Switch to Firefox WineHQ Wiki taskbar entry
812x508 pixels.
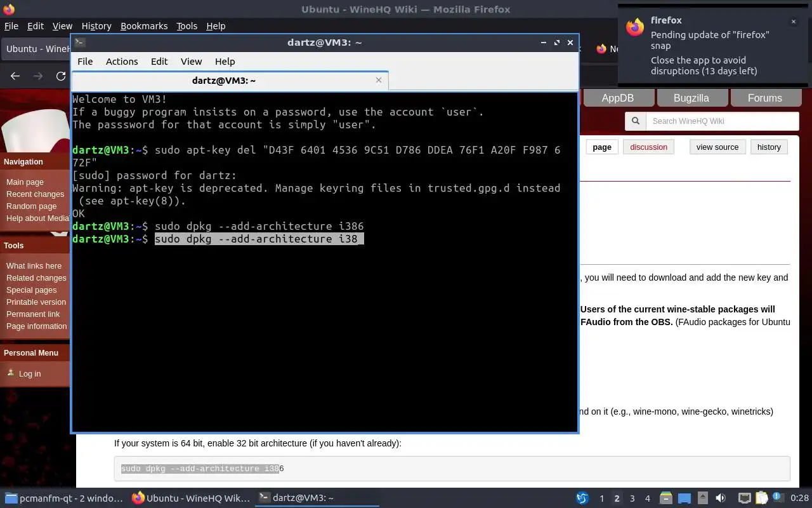tap(191, 498)
